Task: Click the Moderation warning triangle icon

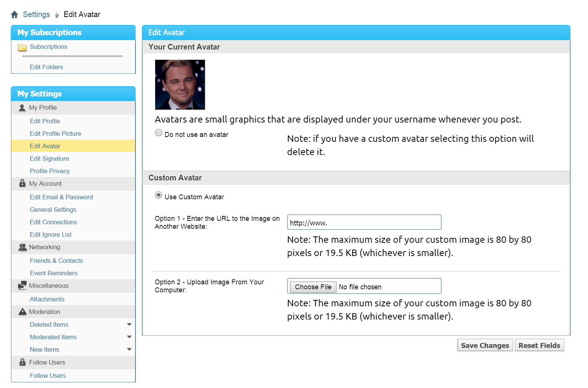Action: (x=22, y=312)
